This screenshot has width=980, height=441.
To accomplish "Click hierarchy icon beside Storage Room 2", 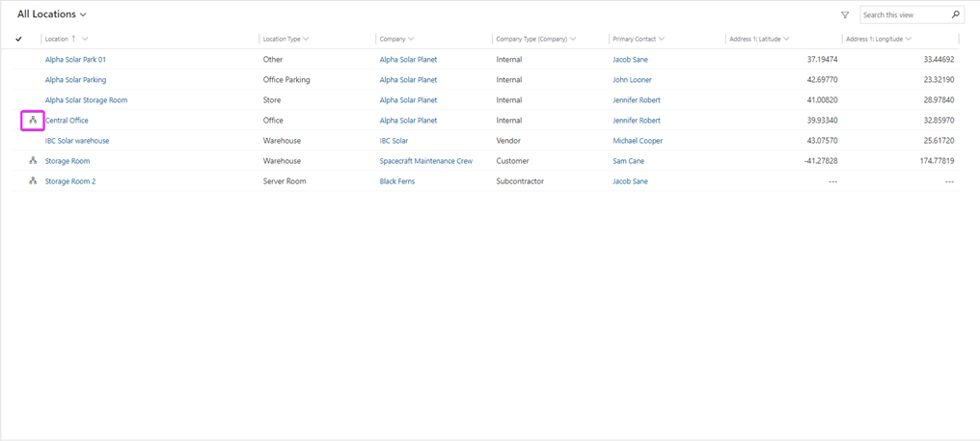I will pos(33,181).
